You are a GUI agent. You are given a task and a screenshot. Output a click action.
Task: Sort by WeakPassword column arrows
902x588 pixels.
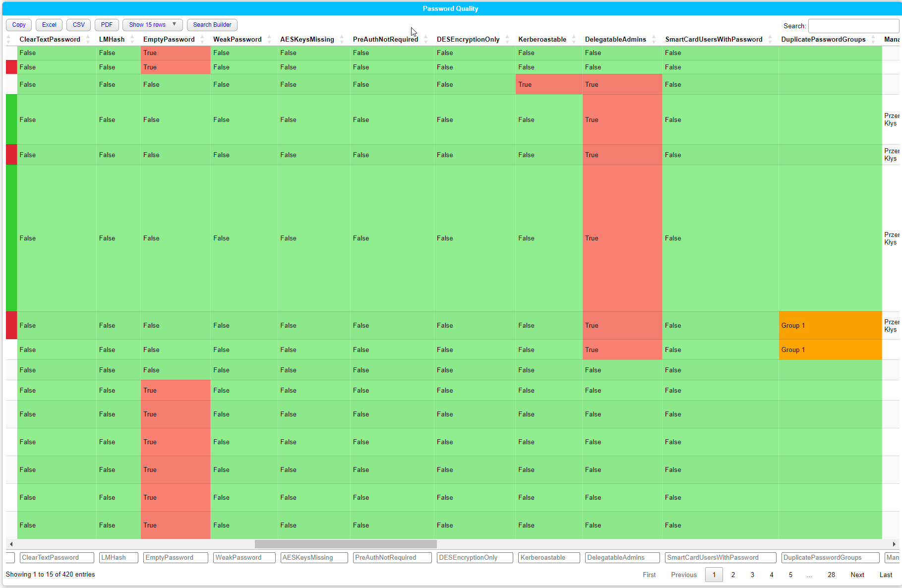269,39
